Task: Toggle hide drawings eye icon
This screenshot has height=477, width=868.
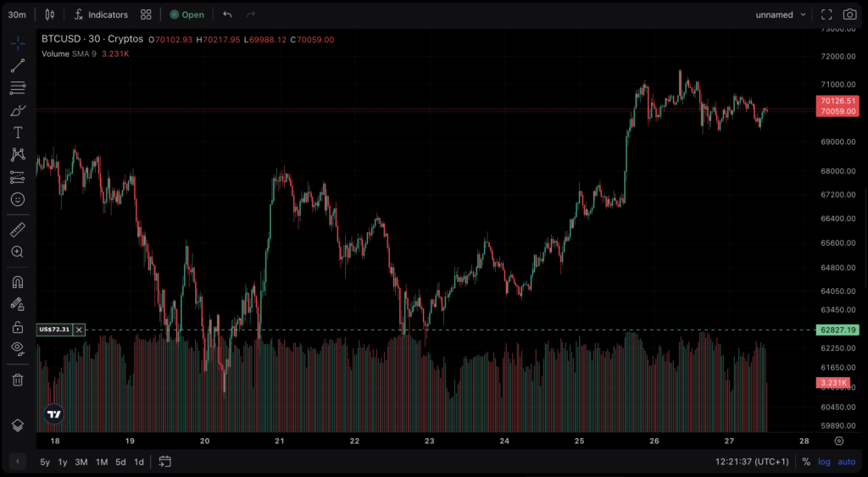Action: coord(17,348)
